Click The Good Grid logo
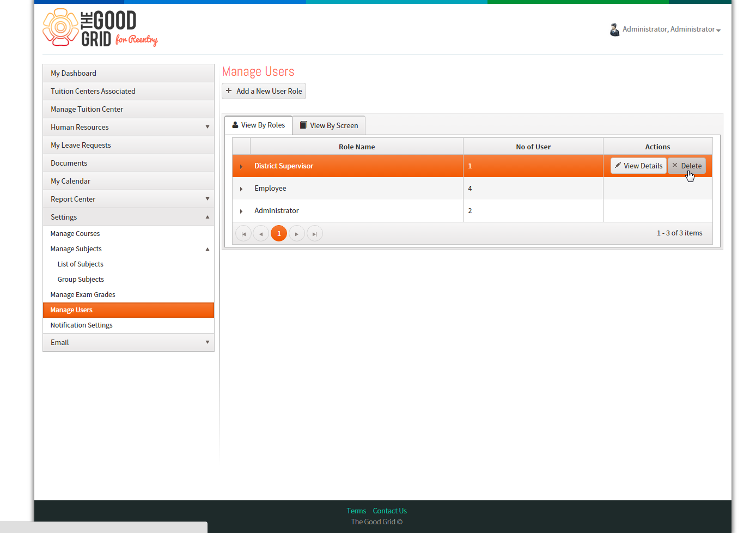The width and height of the screenshot is (756, 533). 100,28
